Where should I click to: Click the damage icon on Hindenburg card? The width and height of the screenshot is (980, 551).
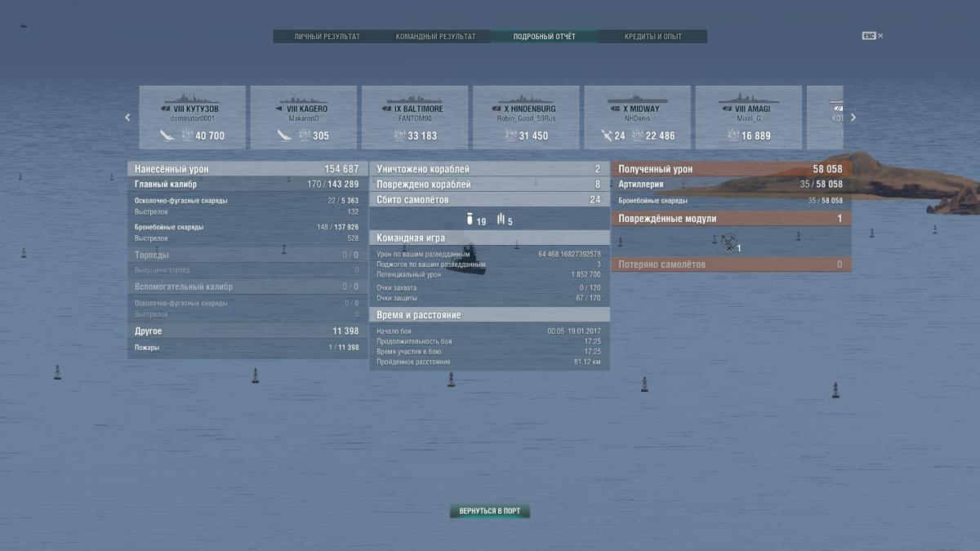pyautogui.click(x=511, y=136)
